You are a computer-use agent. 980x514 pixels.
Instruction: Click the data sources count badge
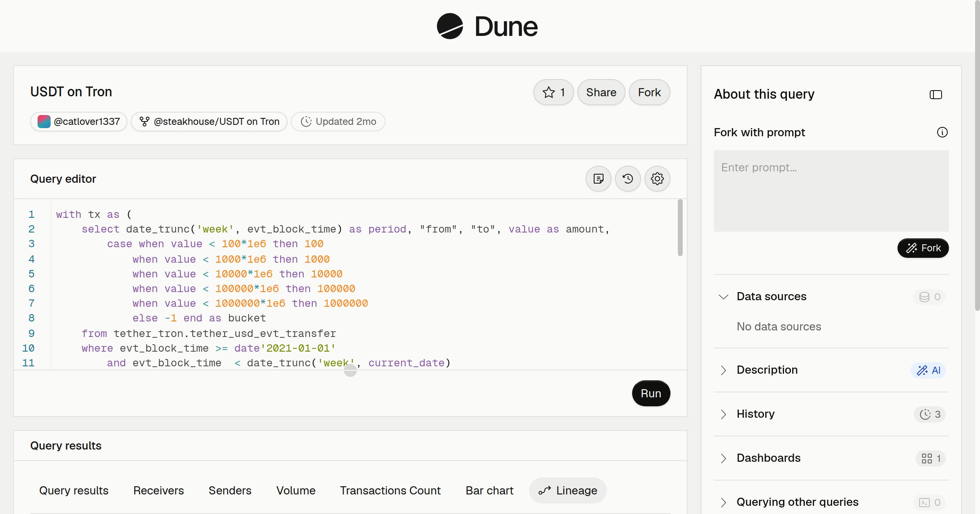tap(929, 297)
